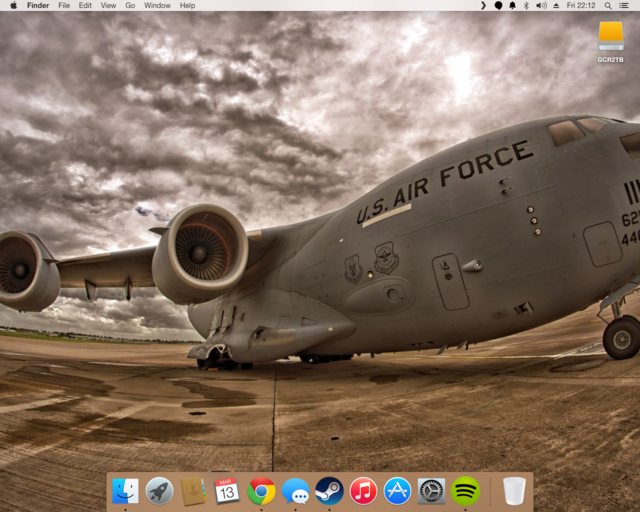This screenshot has height=512, width=640.
Task: Launch Launchpad rocket icon in Dock
Action: point(159,490)
